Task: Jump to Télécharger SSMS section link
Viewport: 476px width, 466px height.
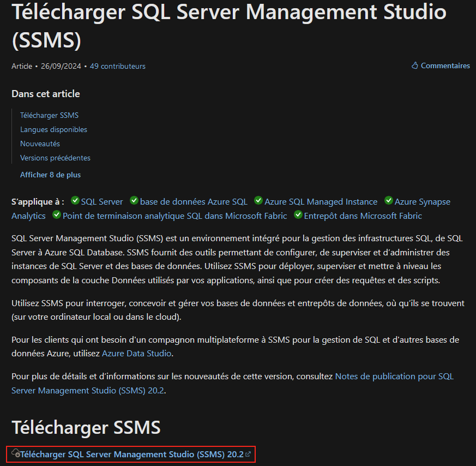Action: tap(49, 116)
